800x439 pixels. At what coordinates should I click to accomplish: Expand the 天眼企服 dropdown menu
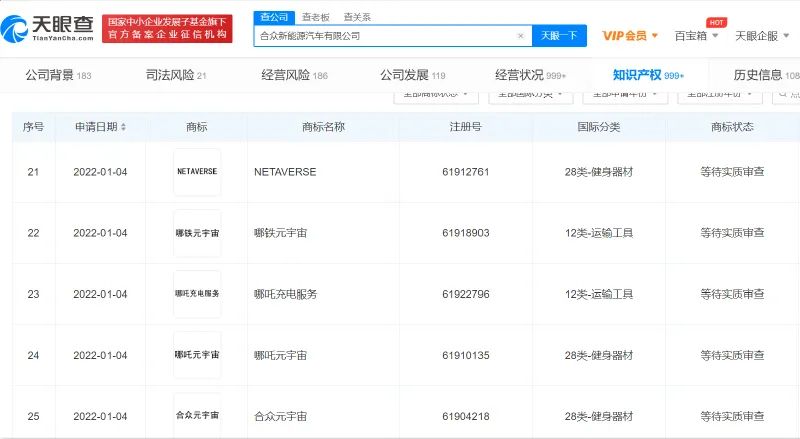pos(762,36)
